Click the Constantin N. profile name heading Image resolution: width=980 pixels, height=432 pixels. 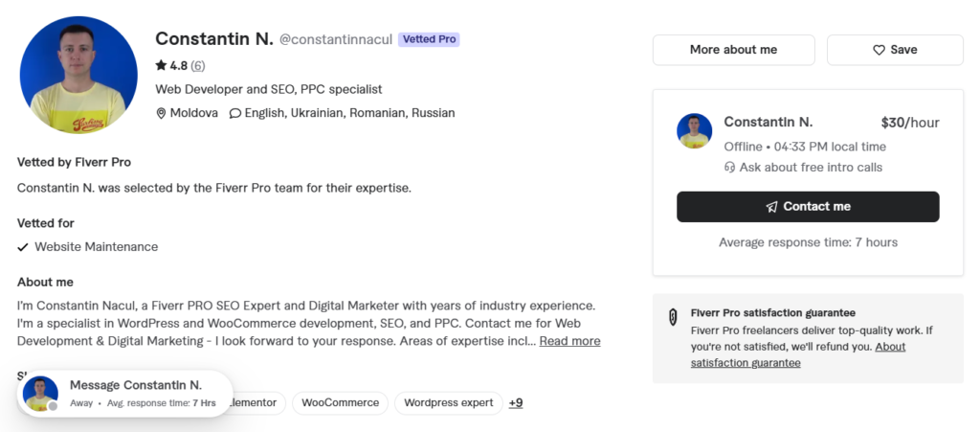pyautogui.click(x=214, y=38)
